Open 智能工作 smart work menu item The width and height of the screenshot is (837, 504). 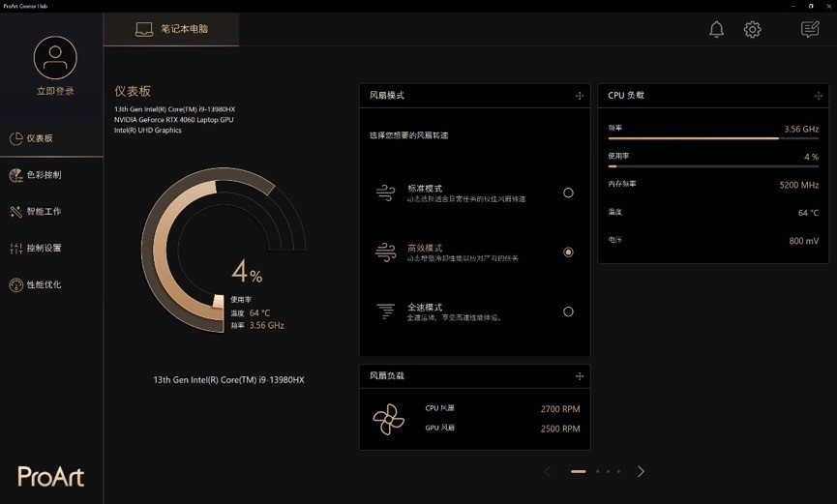[x=52, y=212]
